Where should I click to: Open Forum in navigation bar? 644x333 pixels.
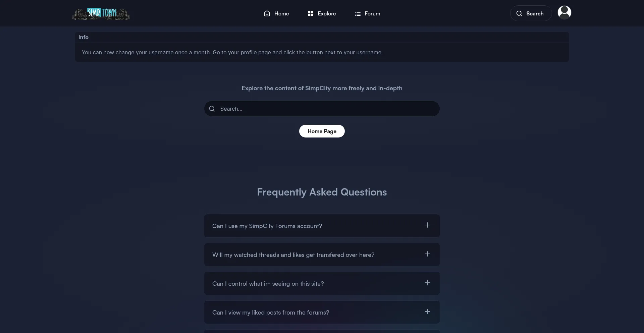(372, 13)
